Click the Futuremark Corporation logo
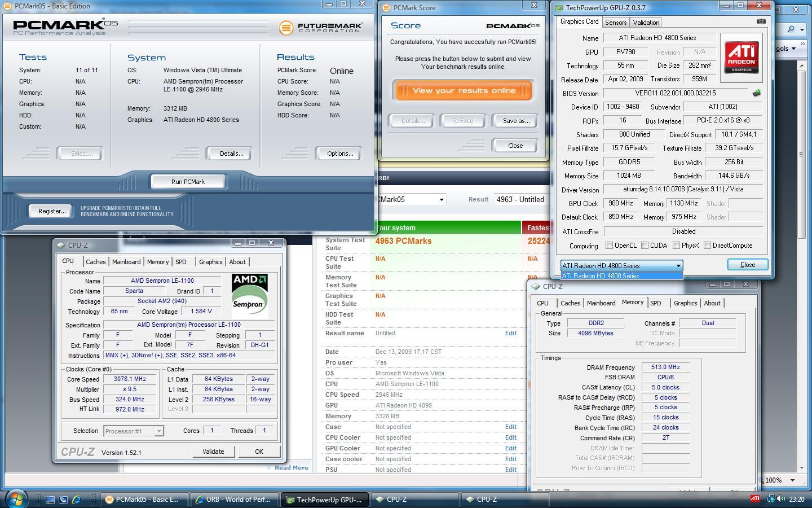The height and width of the screenshot is (508, 812). coord(320,27)
